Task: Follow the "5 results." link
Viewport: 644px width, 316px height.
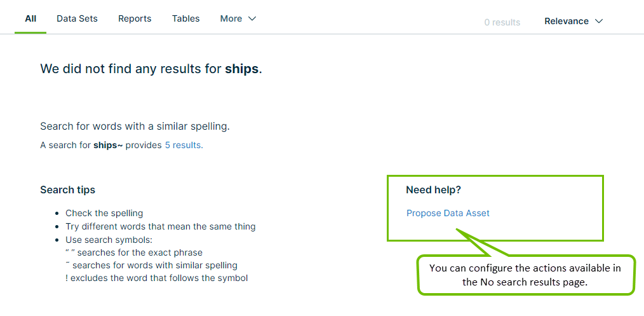Action: 184,145
